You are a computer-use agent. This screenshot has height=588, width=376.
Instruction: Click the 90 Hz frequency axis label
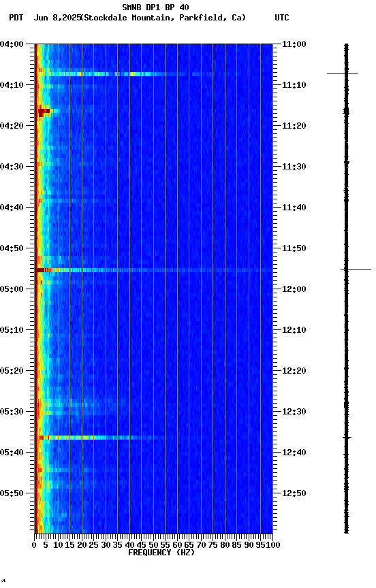tap(249, 545)
